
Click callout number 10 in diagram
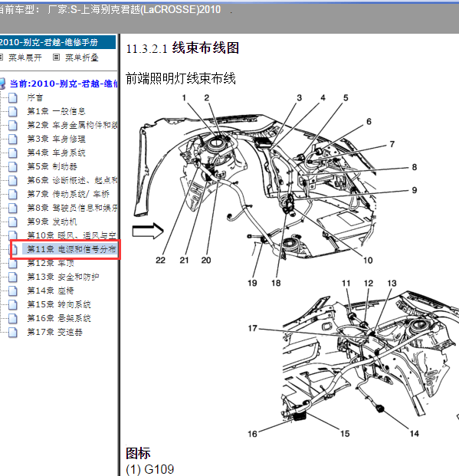368,260
